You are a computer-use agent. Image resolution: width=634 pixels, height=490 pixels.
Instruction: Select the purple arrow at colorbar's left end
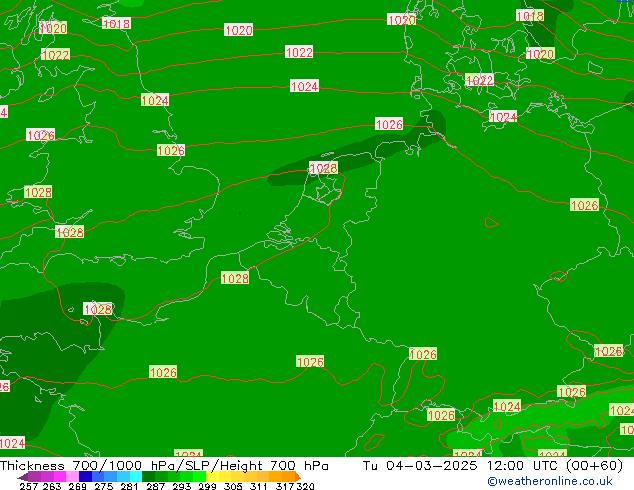coord(23,477)
